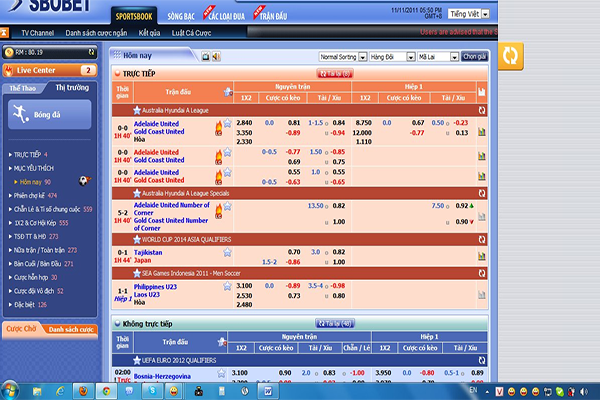
Task: Click odds 2.840 for Adelaide United
Action: click(244, 123)
